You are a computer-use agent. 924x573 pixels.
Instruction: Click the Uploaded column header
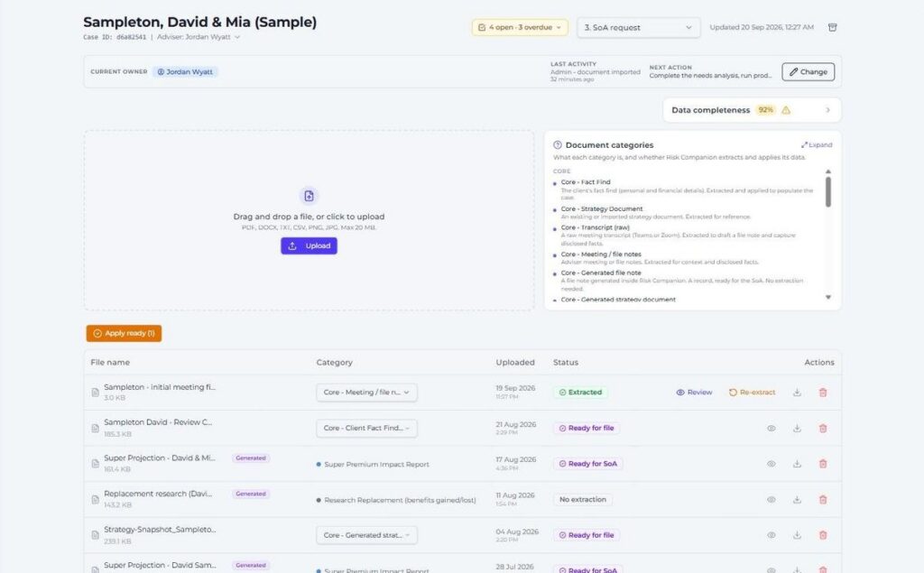pos(515,363)
